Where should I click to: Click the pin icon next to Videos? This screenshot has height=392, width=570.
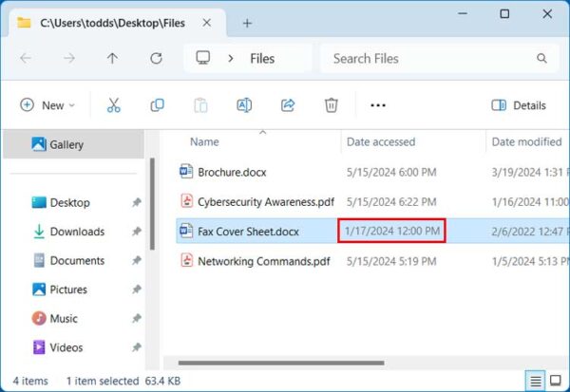(x=136, y=347)
